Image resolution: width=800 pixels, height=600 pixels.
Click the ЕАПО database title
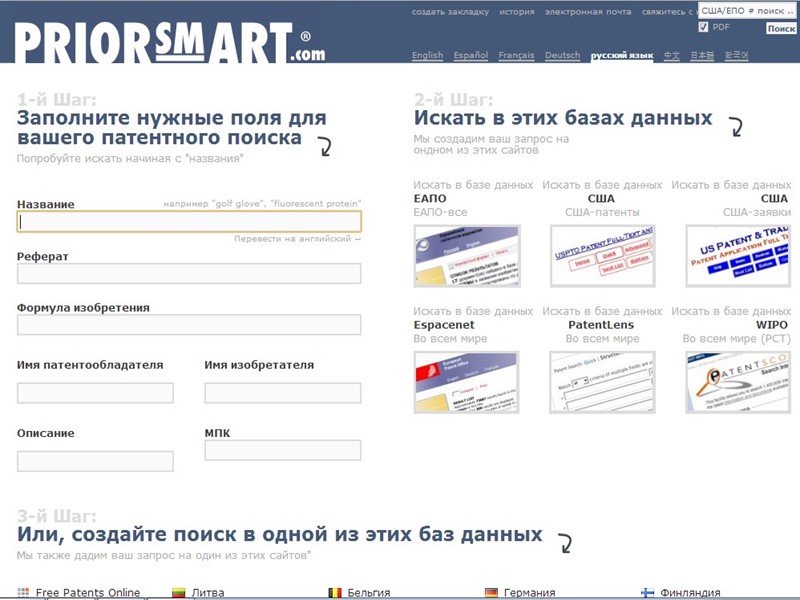[x=430, y=198]
